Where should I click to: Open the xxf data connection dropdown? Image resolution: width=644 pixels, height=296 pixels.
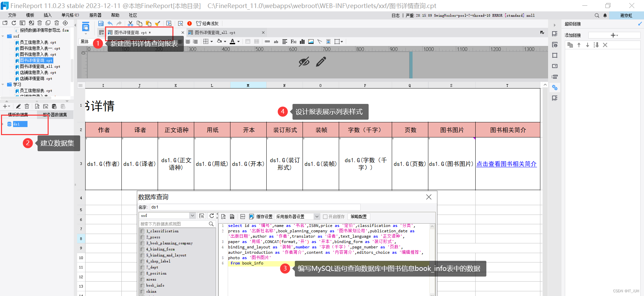[192, 216]
